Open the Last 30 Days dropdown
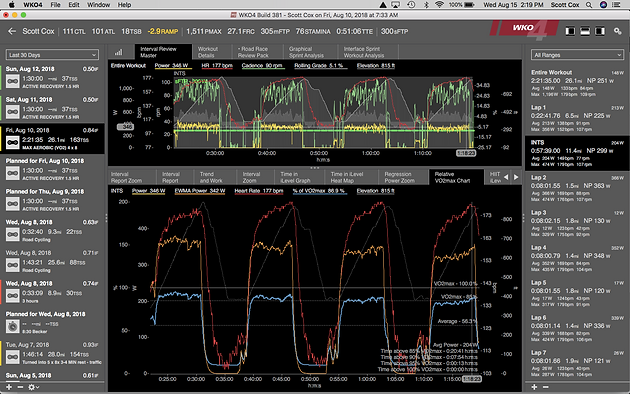This screenshot has height=394, width=630. coord(52,55)
